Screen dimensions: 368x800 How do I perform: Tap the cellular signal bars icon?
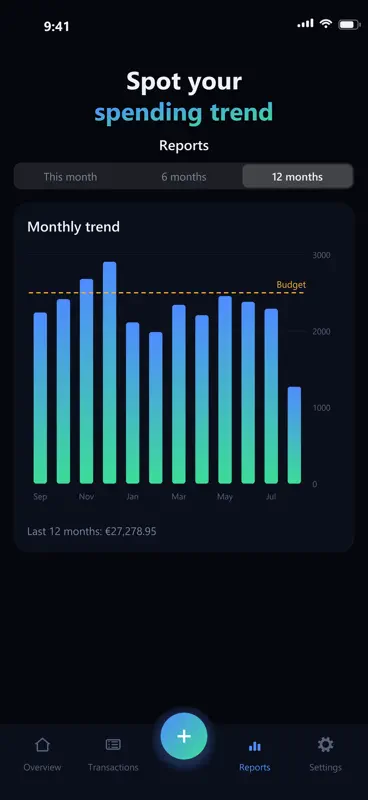click(x=305, y=23)
